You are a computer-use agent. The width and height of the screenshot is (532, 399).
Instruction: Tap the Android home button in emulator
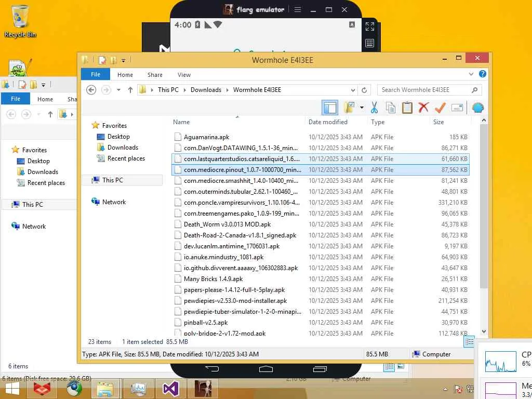coord(266,369)
